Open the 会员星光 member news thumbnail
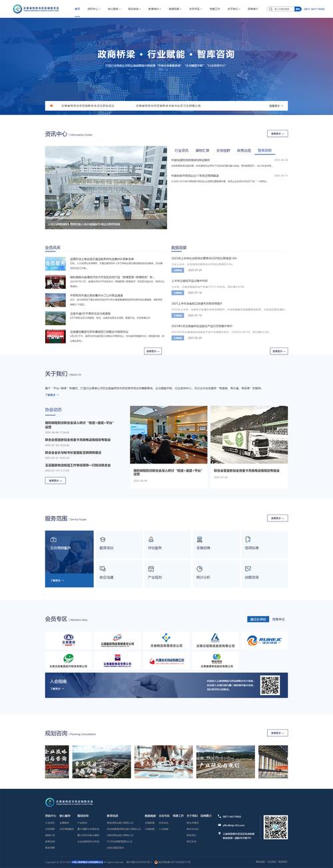333x868 pixels. click(55, 264)
